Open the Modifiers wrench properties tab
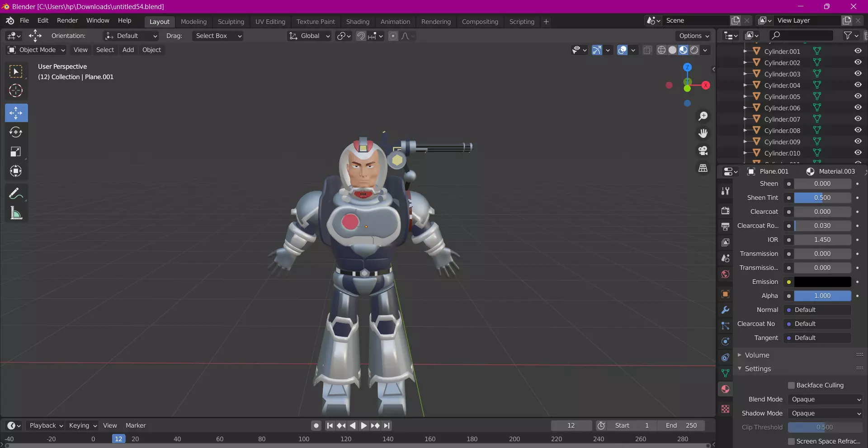This screenshot has height=448, width=868. click(x=726, y=310)
